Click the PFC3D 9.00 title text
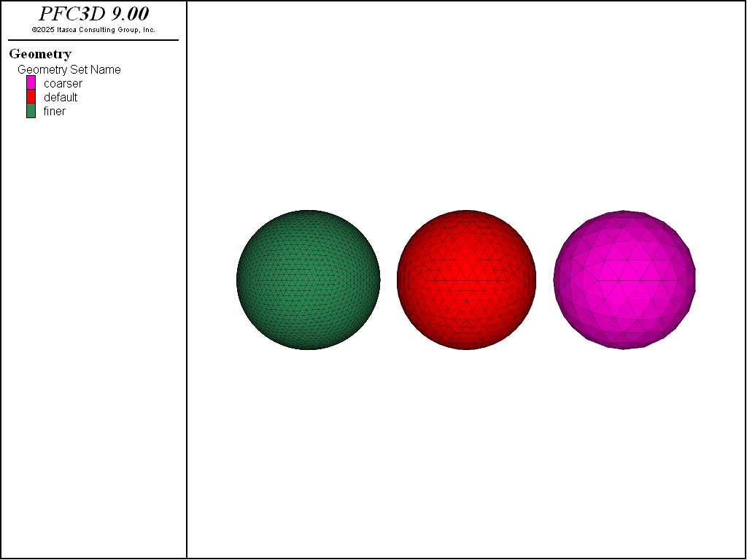 pyautogui.click(x=94, y=14)
